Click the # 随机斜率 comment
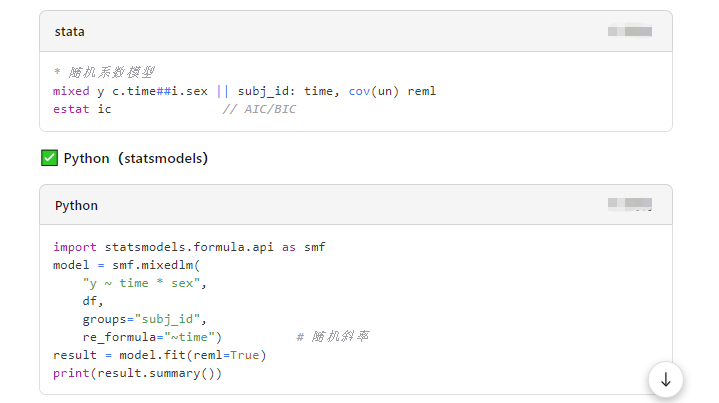Screen dimensions: 719x403 [x=334, y=337]
